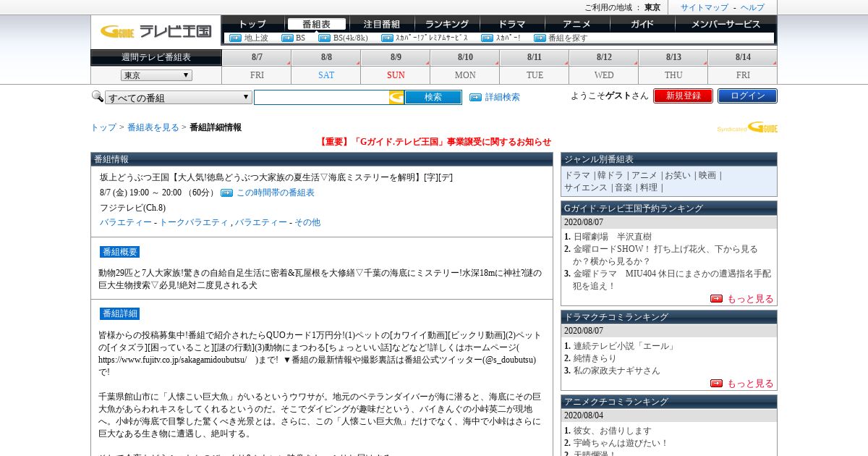Click red arrow icon in ドラマクチコミ もっと見る
Viewport: 868px width, 456px height.
coord(716,383)
